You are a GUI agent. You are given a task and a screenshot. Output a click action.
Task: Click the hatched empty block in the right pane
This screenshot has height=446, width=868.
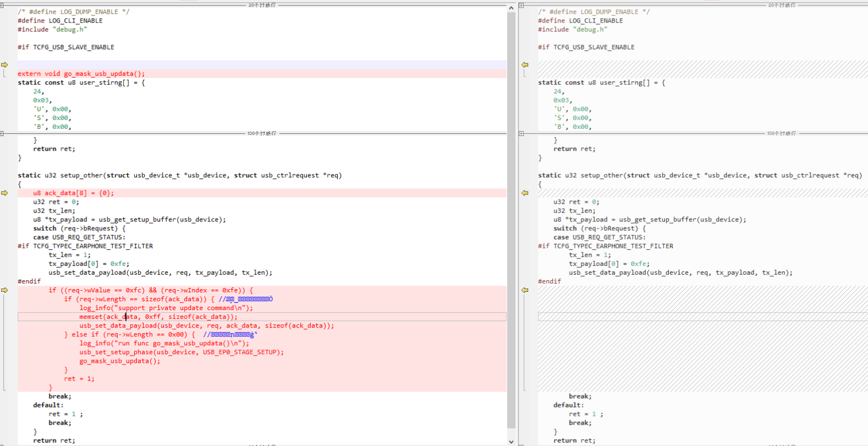[x=703, y=339]
